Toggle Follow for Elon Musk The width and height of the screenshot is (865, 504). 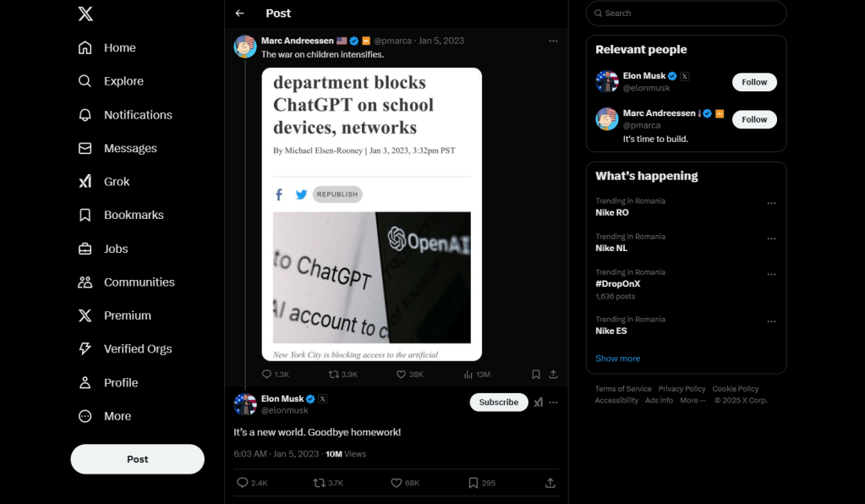pyautogui.click(x=754, y=82)
